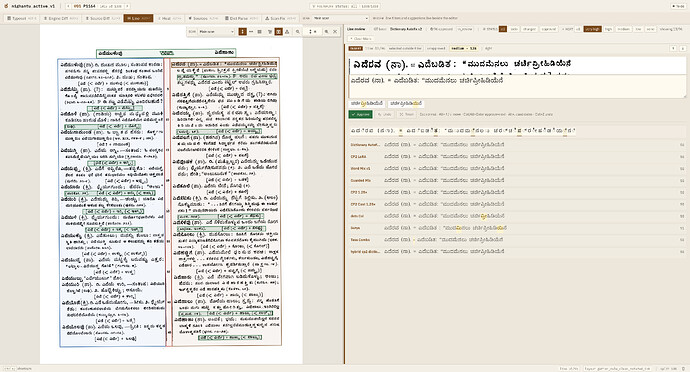Open the Source Diff tab
This screenshot has height=372, width=690.
point(103,18)
